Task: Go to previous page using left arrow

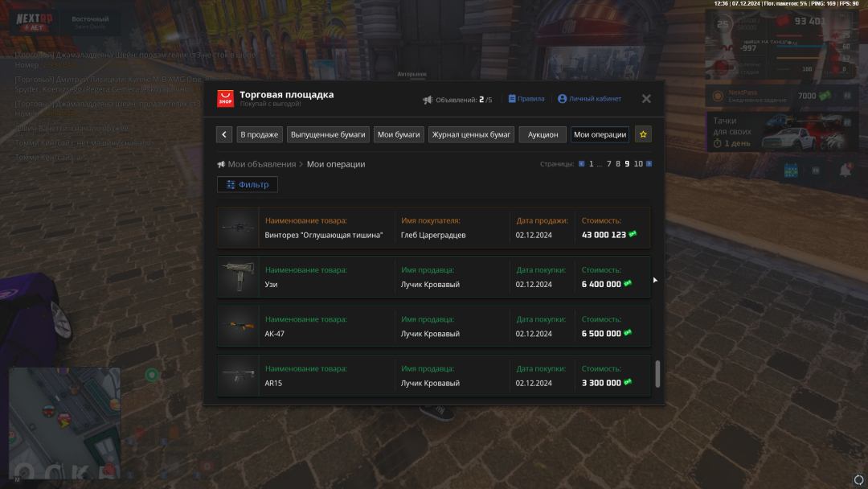Action: coord(581,164)
